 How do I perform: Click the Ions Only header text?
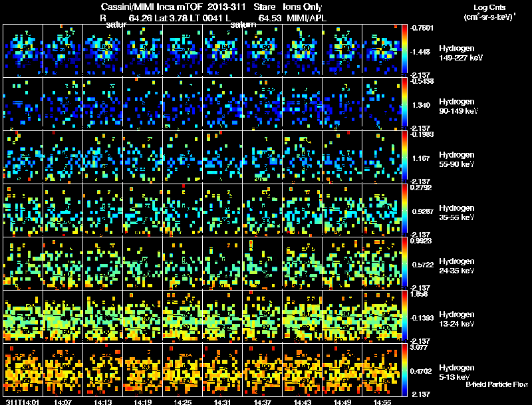[303, 7]
